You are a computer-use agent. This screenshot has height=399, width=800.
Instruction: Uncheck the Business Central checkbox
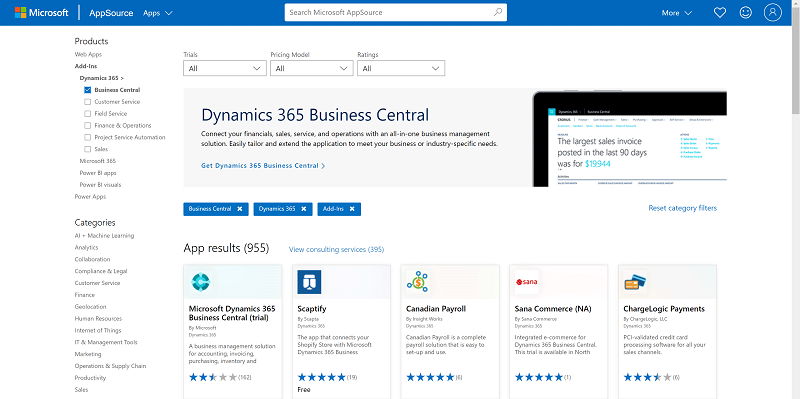[87, 90]
